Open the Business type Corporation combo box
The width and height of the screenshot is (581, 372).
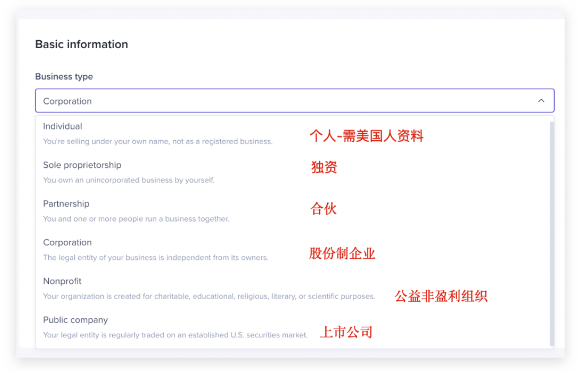tap(295, 100)
